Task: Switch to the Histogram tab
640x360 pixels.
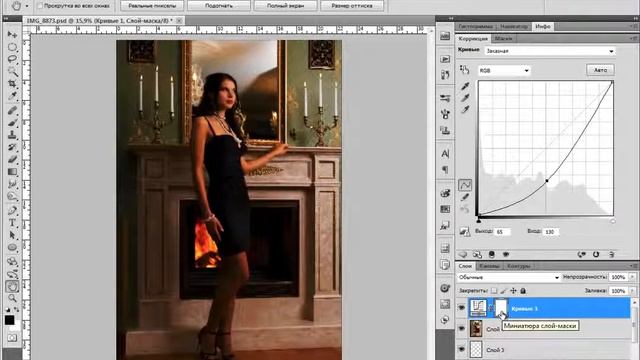Action: (x=475, y=26)
